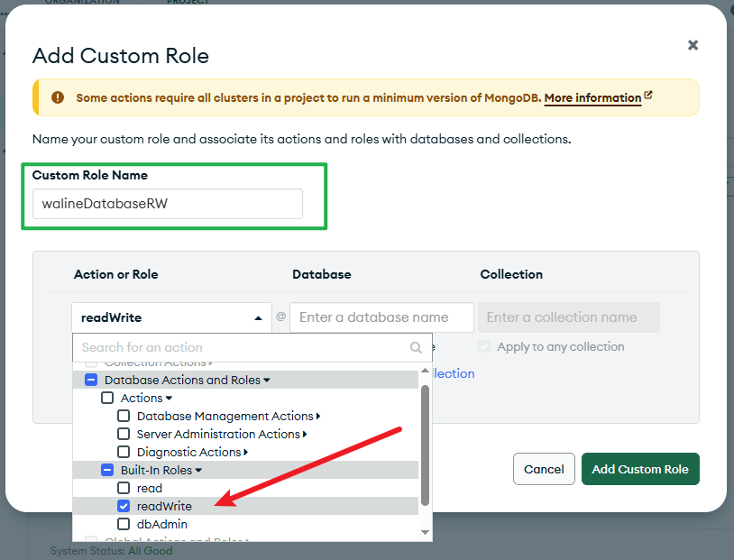Screen dimensions: 734x560
Task: Click the All Good system status link
Action: pos(151,551)
